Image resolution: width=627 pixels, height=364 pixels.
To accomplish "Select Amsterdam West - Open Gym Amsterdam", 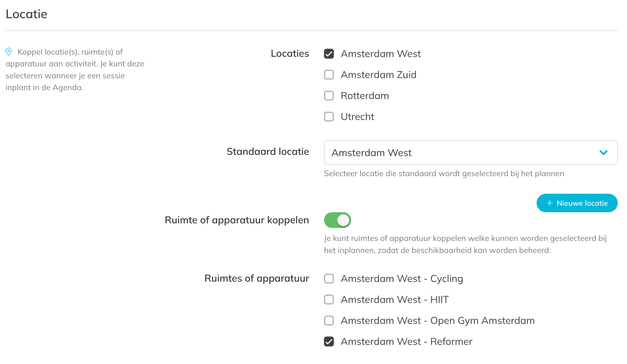I will click(x=329, y=321).
